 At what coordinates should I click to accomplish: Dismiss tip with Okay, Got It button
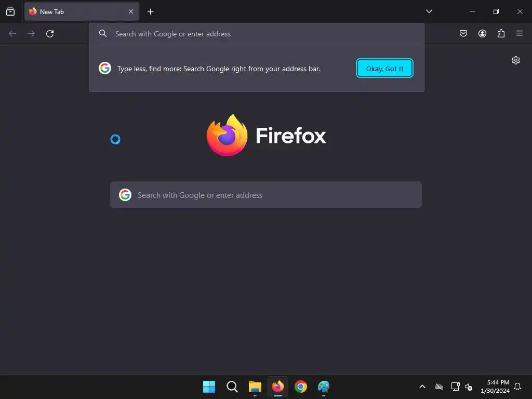click(384, 68)
